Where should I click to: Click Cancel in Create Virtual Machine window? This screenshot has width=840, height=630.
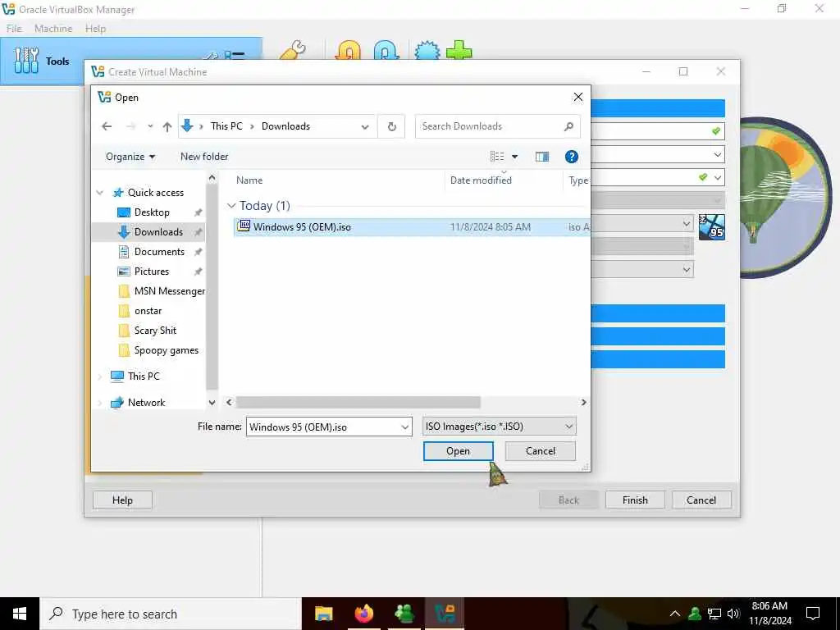point(701,500)
